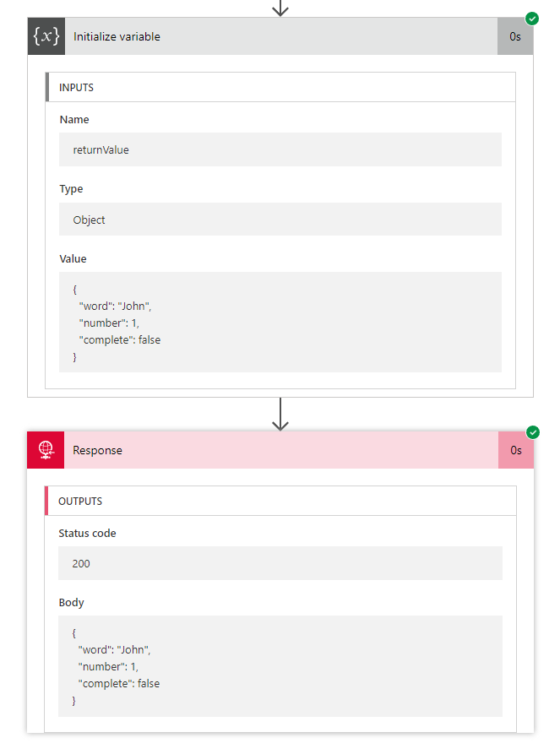This screenshot has height=754, width=560.
Task: Click the arrow connector above Response
Action: click(280, 414)
